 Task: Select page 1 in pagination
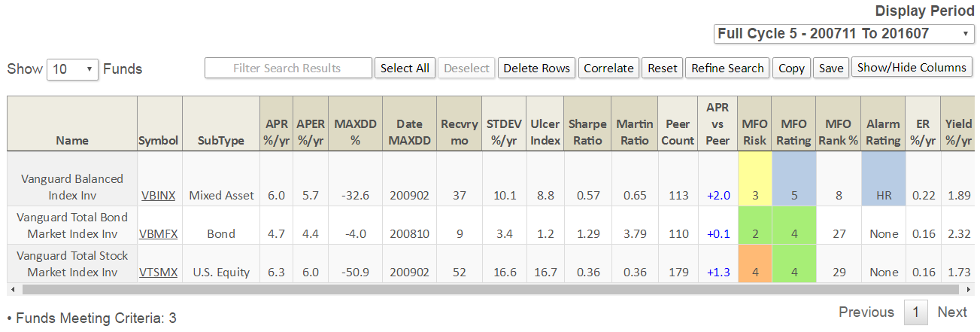[x=915, y=312]
